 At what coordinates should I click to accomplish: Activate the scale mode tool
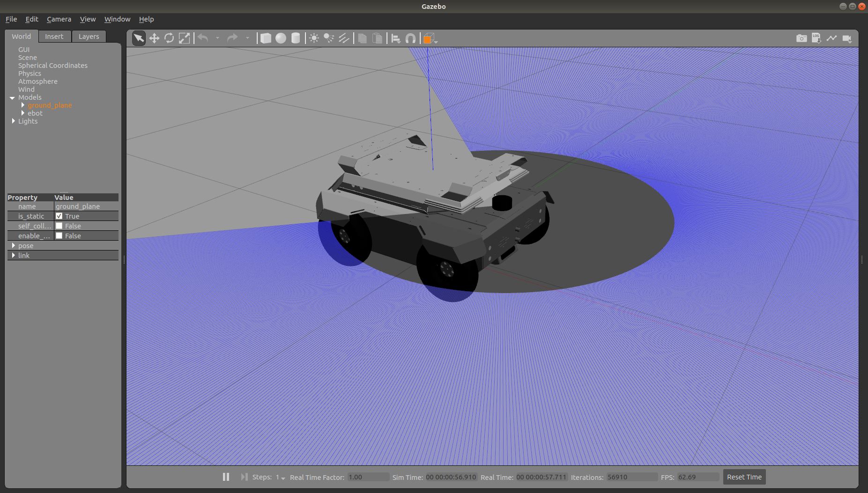[185, 38]
